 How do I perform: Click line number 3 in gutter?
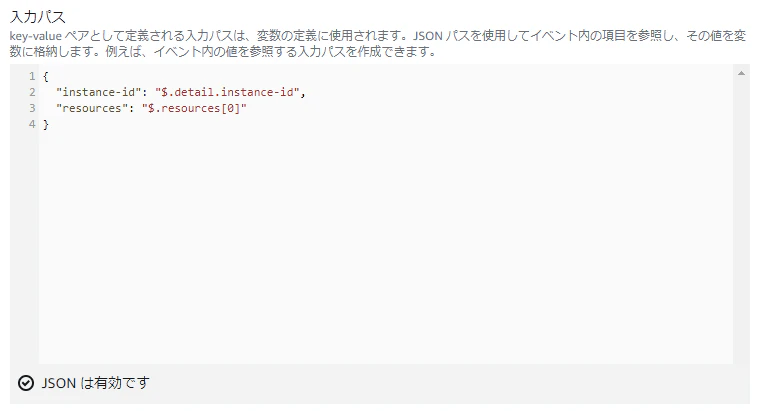point(32,108)
